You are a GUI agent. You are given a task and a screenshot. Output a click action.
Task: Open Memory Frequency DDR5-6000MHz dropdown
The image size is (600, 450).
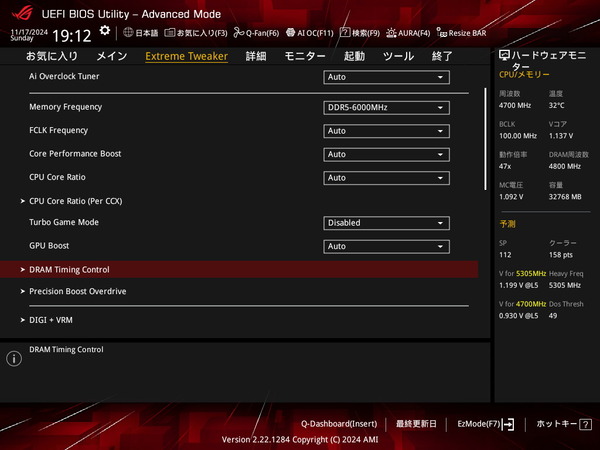click(386, 108)
